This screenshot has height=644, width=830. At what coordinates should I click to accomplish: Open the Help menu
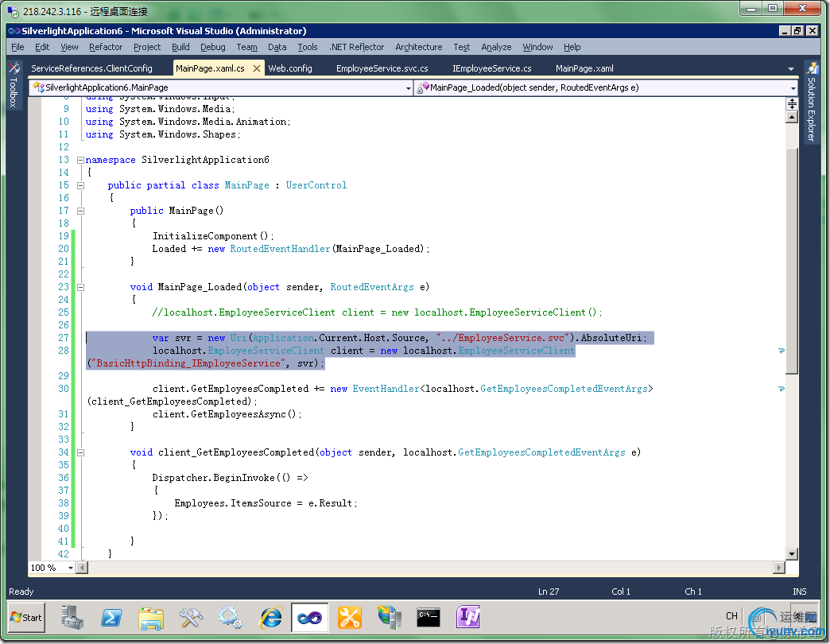coord(572,47)
